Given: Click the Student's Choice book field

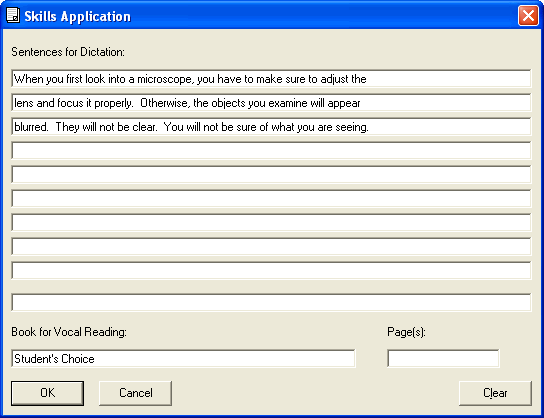Looking at the screenshot, I should (x=183, y=358).
